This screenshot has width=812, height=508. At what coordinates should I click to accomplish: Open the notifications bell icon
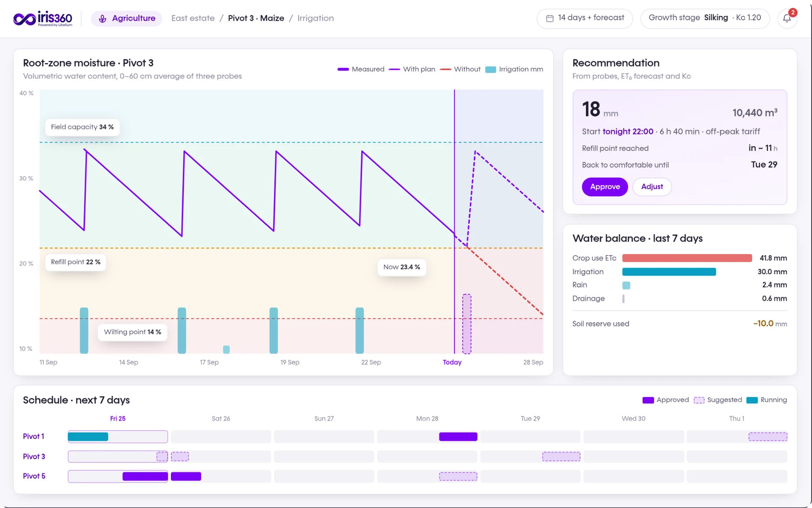tap(787, 19)
